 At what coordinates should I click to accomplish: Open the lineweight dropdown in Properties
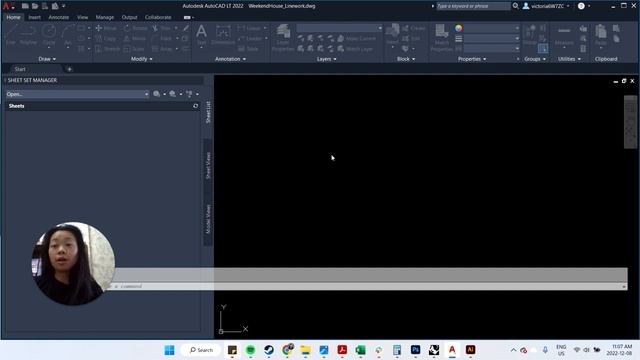tap(491, 38)
